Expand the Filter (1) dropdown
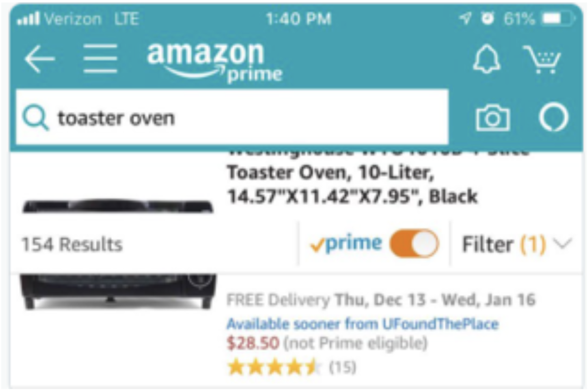 click(516, 245)
